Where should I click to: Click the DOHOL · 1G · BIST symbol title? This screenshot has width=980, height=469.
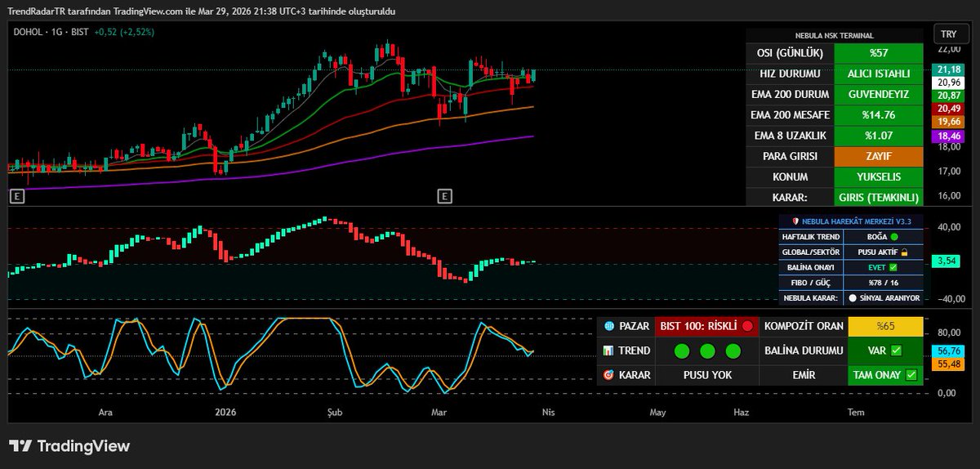[x=51, y=32]
